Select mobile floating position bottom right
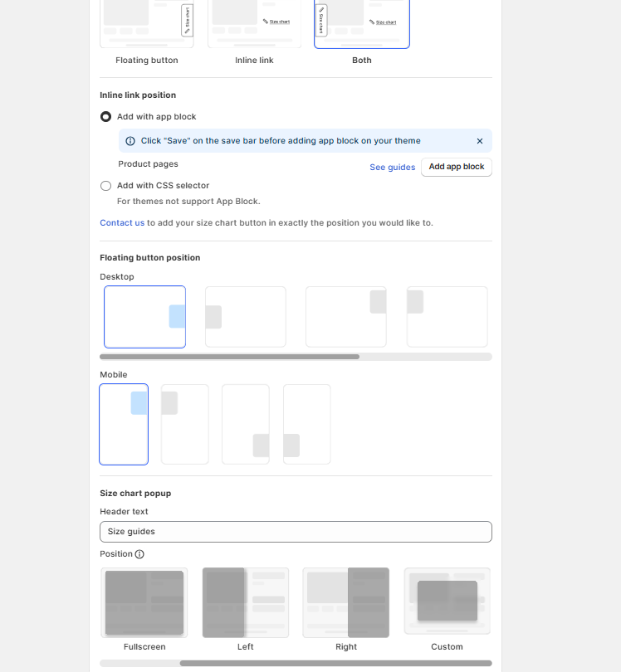This screenshot has width=621, height=672. [246, 424]
